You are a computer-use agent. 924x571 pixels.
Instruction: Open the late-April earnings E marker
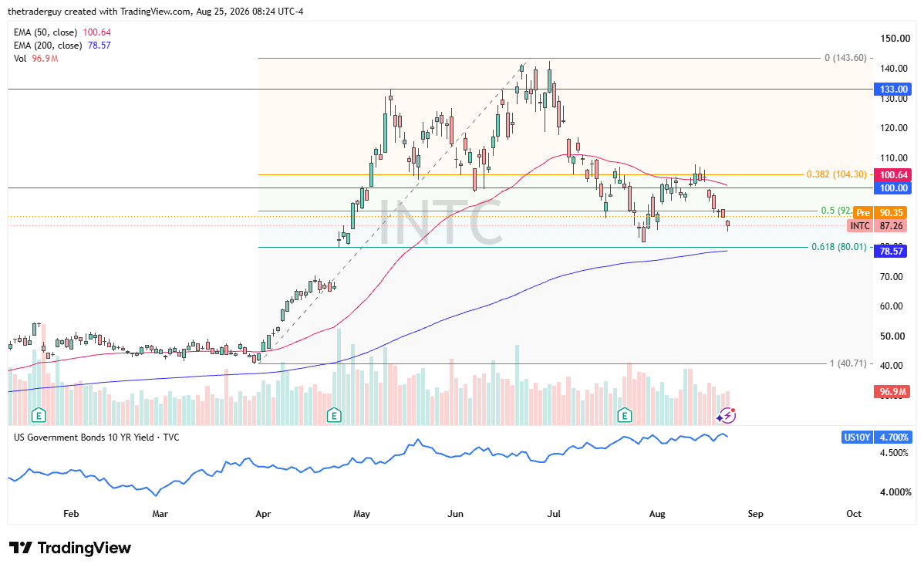(x=334, y=416)
